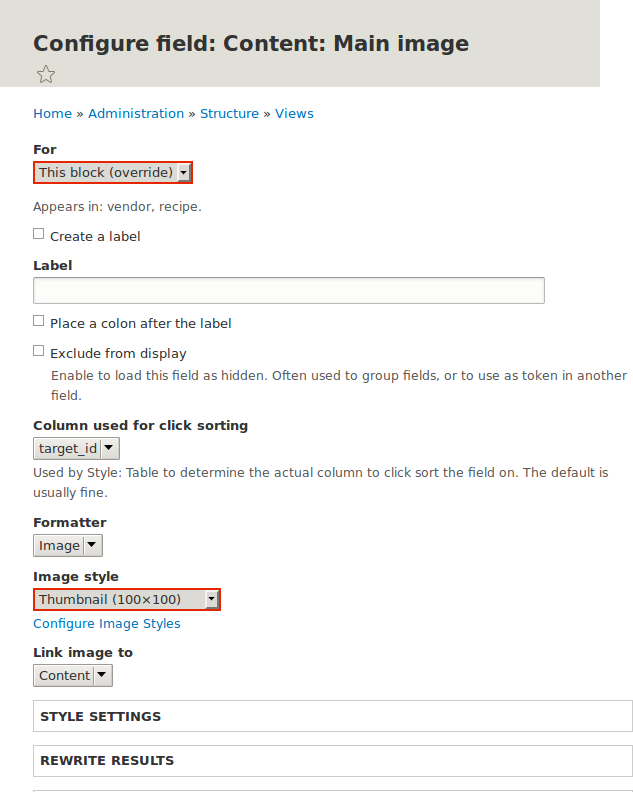Click into the Label text field
The width and height of the screenshot is (633, 792).
click(x=289, y=290)
